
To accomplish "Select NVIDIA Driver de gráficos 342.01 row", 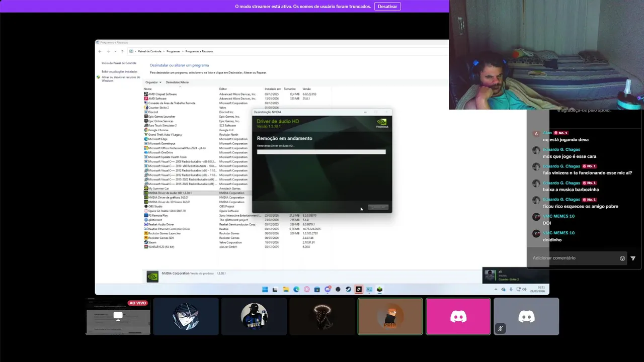I will pyautogui.click(x=197, y=198).
